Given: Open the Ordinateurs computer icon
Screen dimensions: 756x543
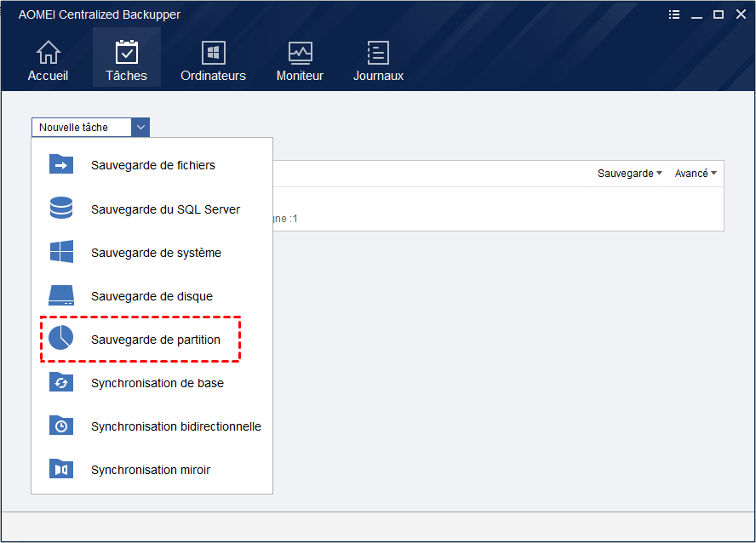Looking at the screenshot, I should [213, 53].
